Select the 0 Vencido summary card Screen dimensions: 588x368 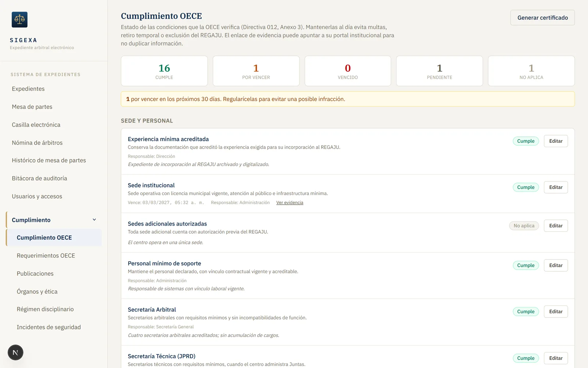pyautogui.click(x=348, y=71)
